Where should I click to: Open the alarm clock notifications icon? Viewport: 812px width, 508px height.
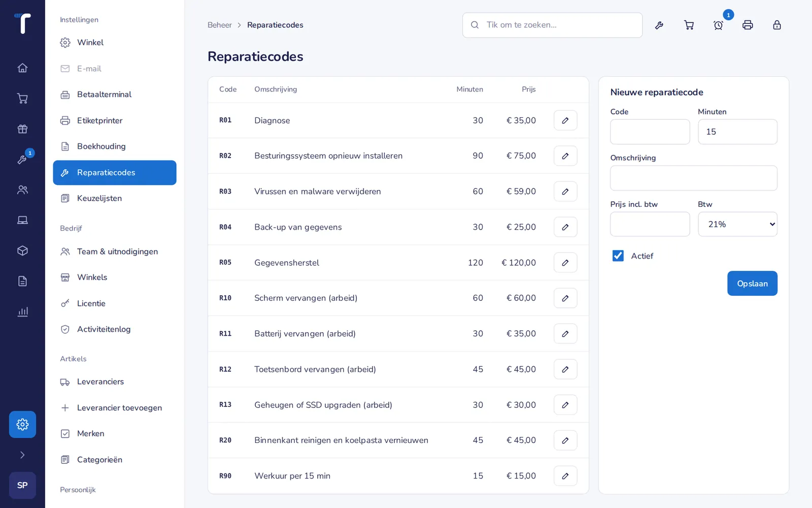point(718,25)
